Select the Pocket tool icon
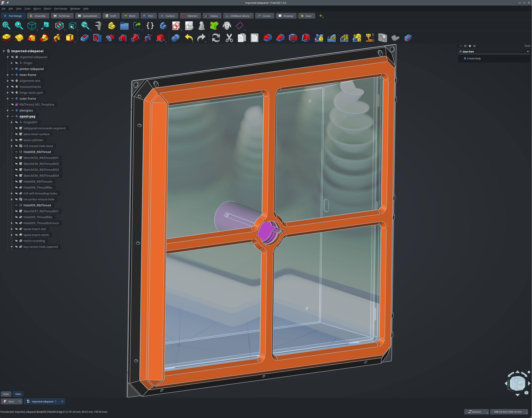This screenshot has height=418, width=532. 84,38
